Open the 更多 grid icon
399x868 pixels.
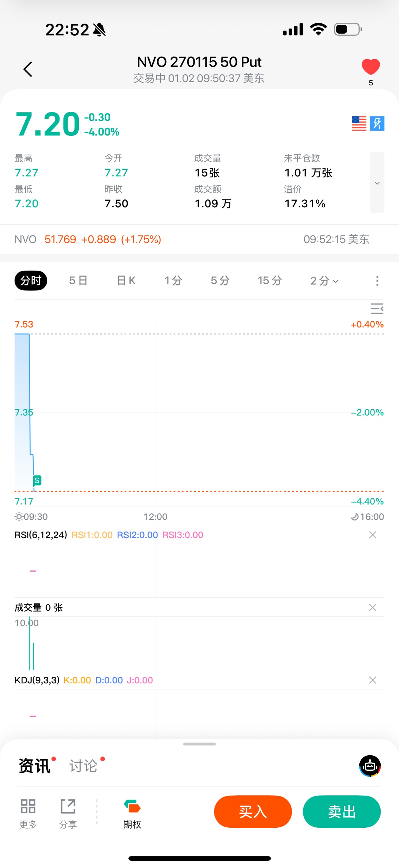(x=28, y=813)
